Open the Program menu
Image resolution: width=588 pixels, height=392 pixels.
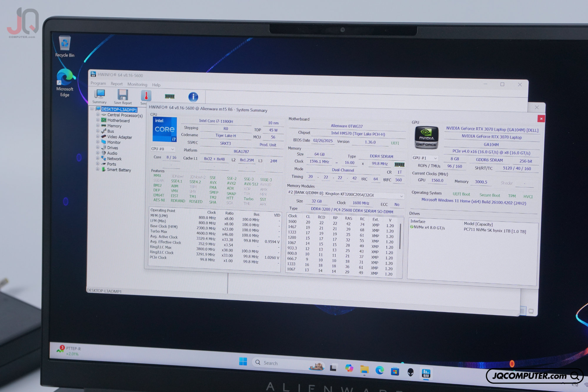point(98,83)
